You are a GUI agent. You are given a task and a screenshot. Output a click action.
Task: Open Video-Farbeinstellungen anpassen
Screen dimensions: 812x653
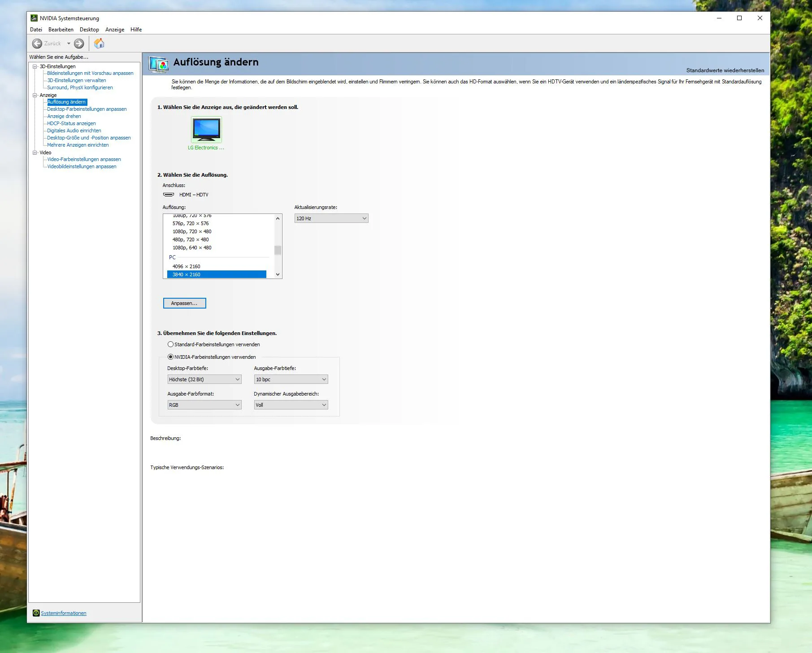[x=84, y=159]
